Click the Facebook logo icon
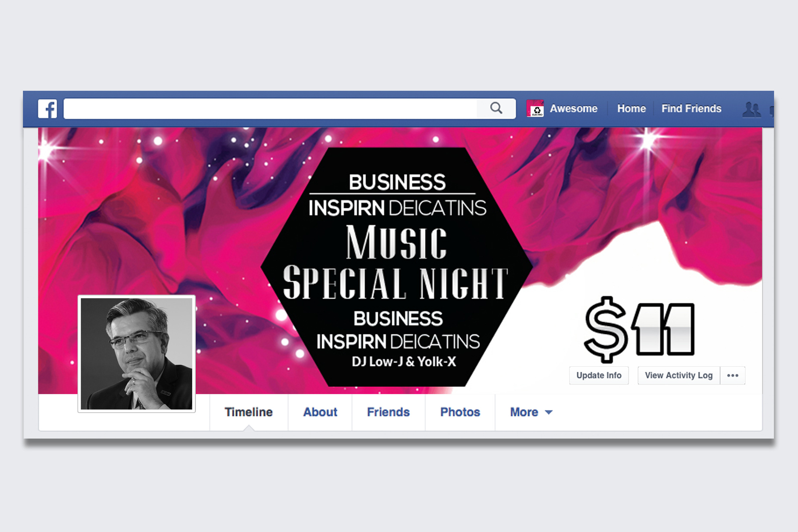 [x=48, y=109]
